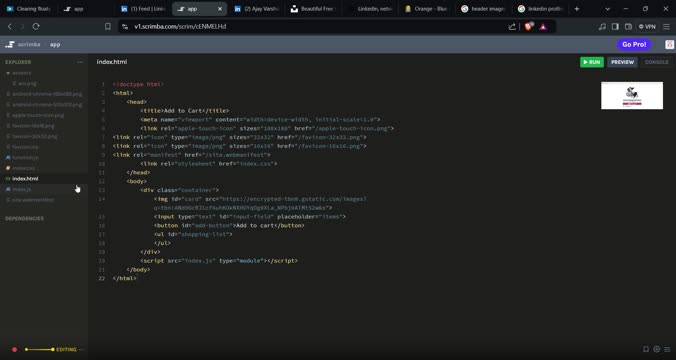The image size is (676, 360).
Task: Switch to the Cleaning Boat browser tab
Action: [28, 9]
